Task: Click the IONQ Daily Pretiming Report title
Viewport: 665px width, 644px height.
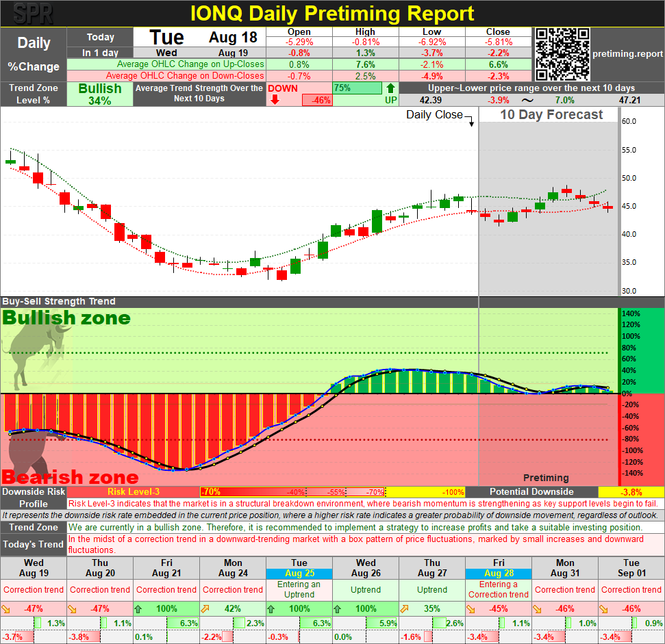Action: coord(332,14)
